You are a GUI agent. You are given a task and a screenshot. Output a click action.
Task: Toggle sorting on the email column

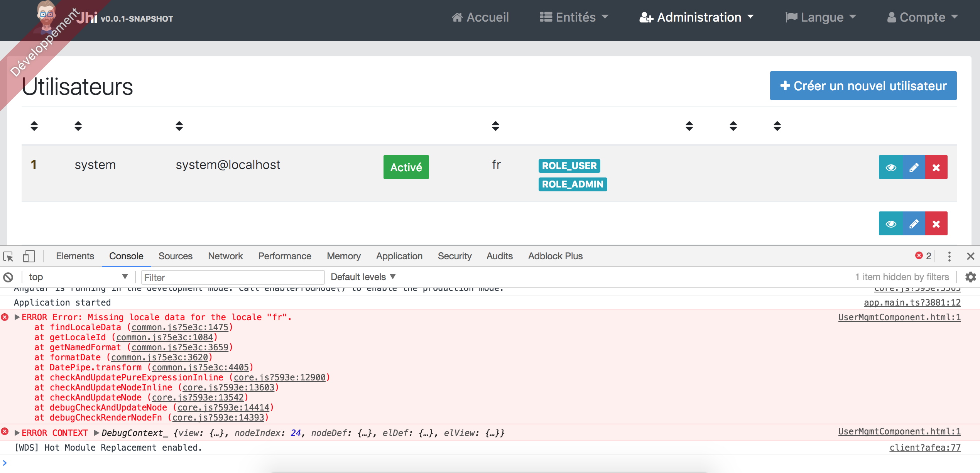(x=179, y=126)
